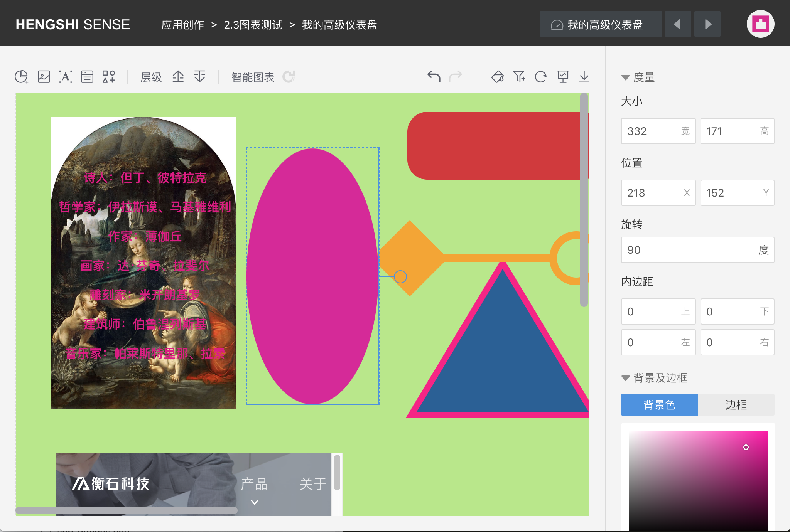Undo the last action

(434, 77)
